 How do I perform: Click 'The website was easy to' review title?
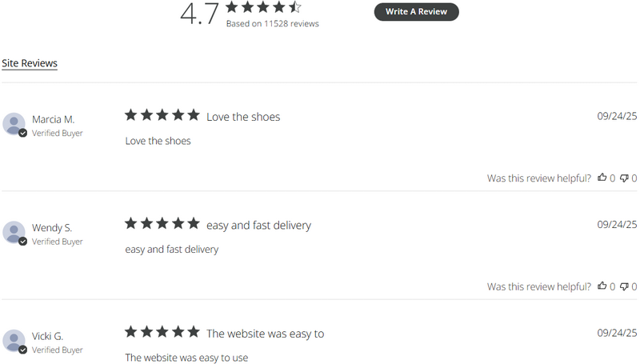pos(265,334)
